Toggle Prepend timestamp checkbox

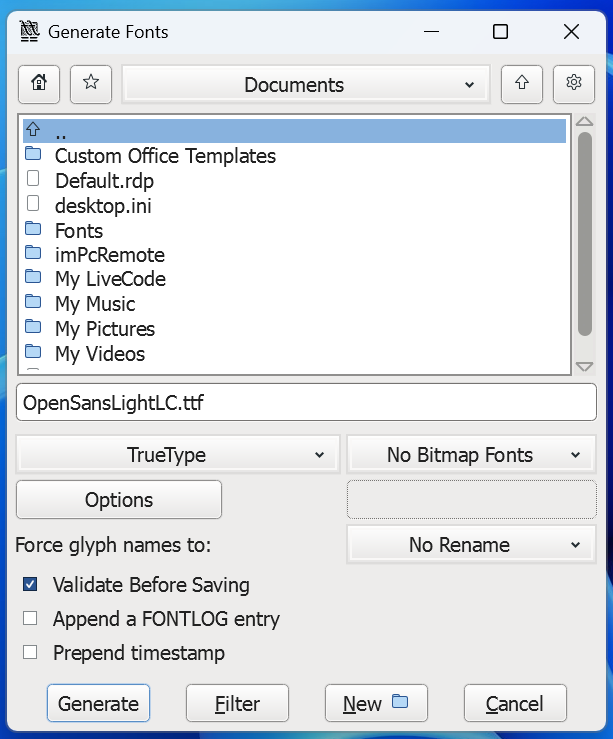(x=31, y=653)
